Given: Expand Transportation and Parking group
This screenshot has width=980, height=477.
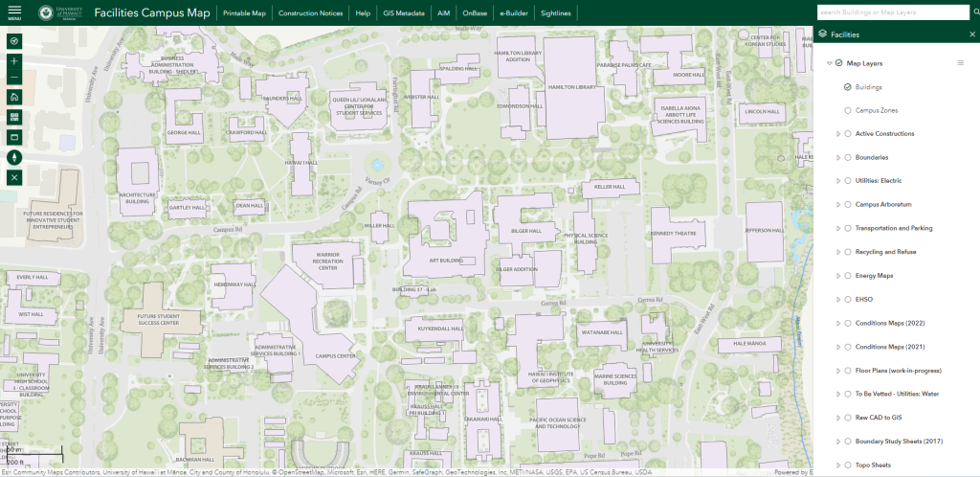Looking at the screenshot, I should click(838, 228).
